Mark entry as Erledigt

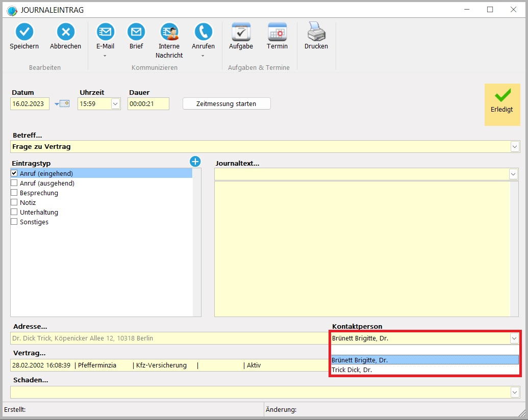(x=502, y=104)
